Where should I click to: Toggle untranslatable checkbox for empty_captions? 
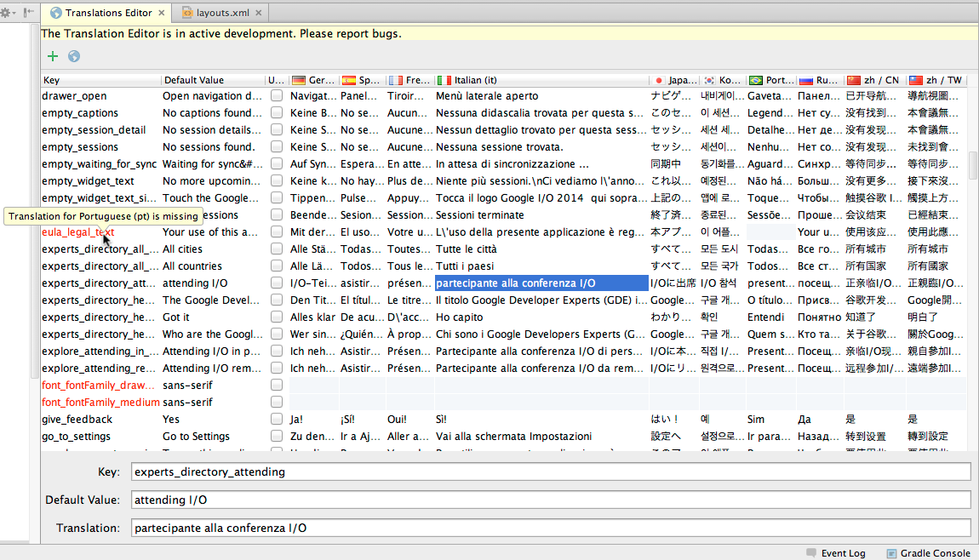pos(277,112)
